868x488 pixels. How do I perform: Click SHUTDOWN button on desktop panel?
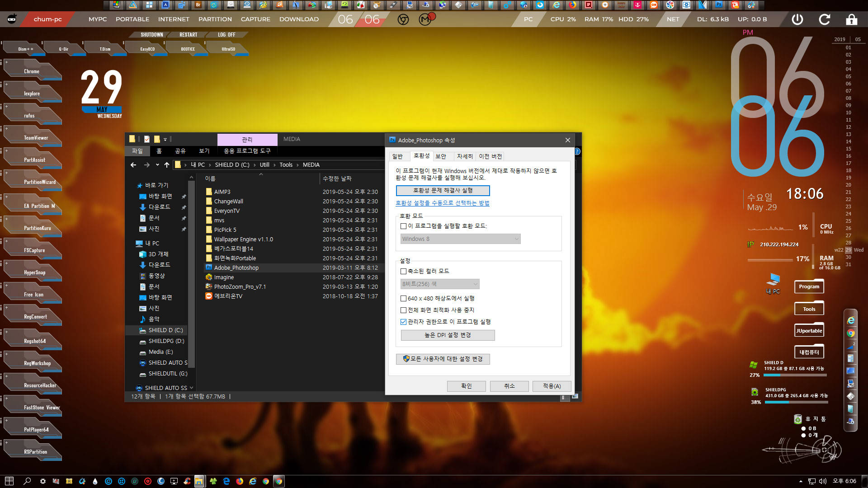(x=152, y=35)
